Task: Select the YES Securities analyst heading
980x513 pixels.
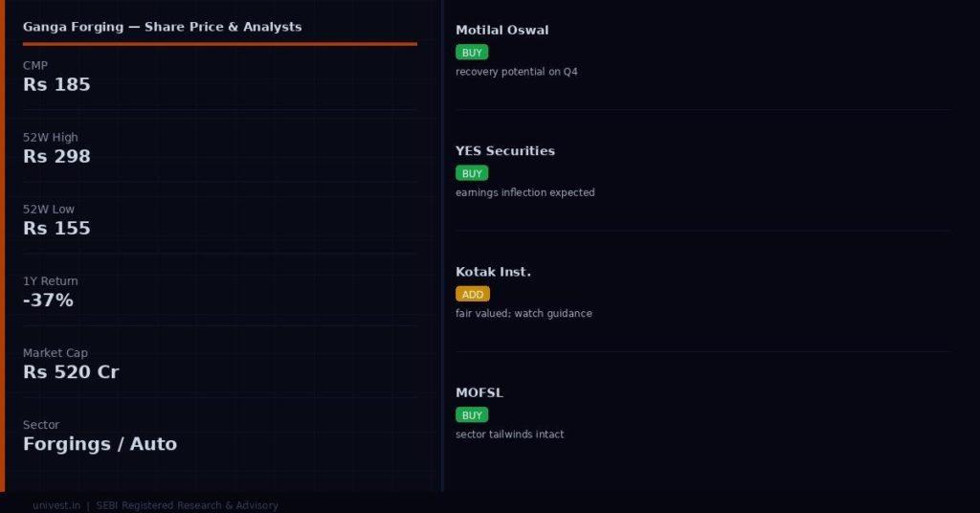Action: coord(505,150)
